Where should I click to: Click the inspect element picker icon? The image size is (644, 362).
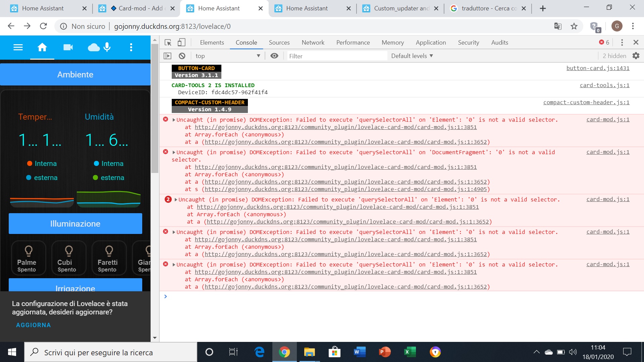pos(168,43)
